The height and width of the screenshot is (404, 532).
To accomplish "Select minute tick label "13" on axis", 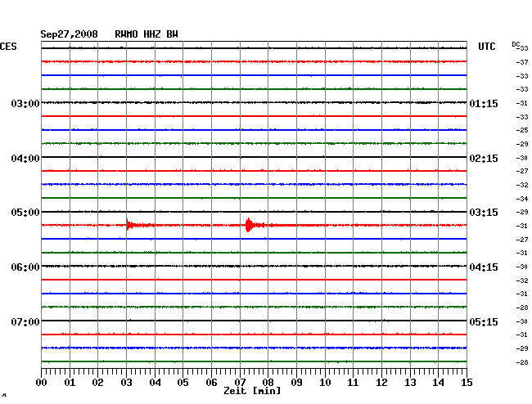I will pyautogui.click(x=410, y=382).
